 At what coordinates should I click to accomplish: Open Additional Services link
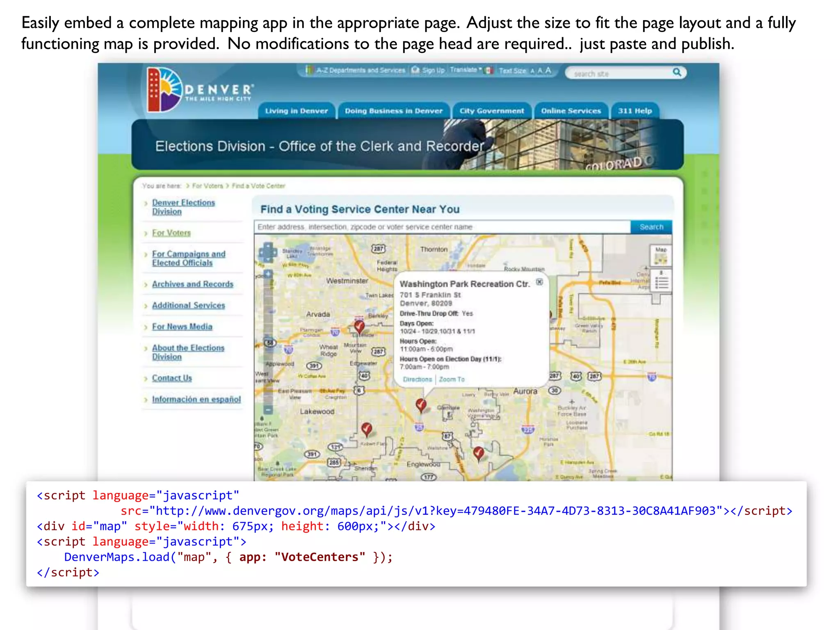188,306
